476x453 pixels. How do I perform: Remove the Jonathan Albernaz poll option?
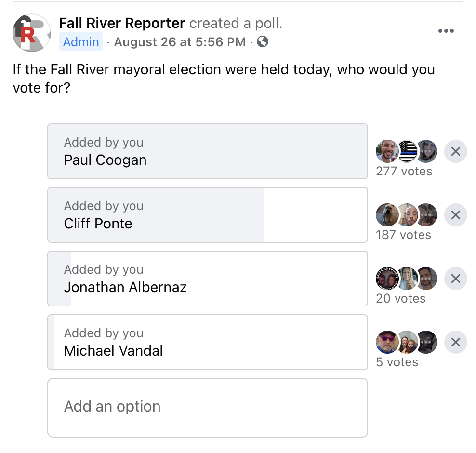click(x=455, y=279)
